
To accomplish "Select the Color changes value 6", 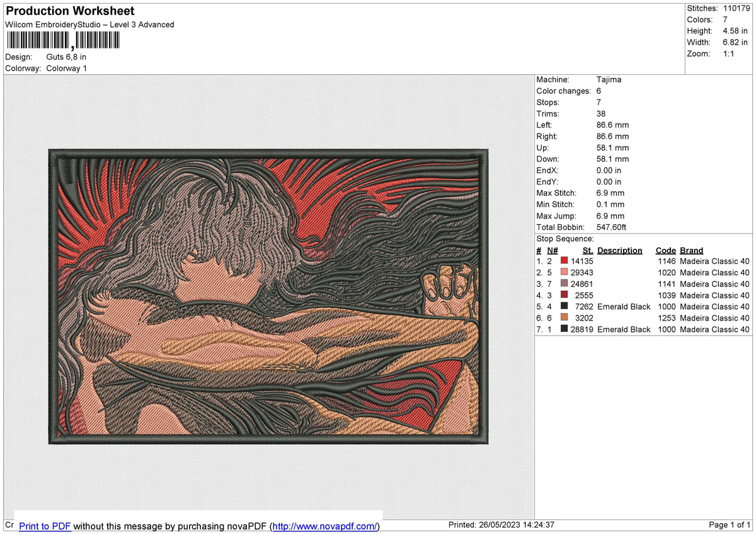I will tap(598, 91).
